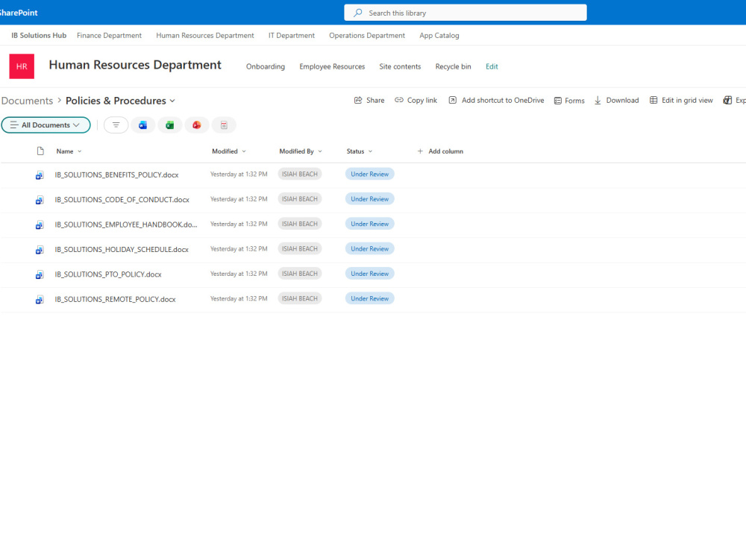The width and height of the screenshot is (746, 560).
Task: Open the filters pane funnel icon
Action: point(116,125)
